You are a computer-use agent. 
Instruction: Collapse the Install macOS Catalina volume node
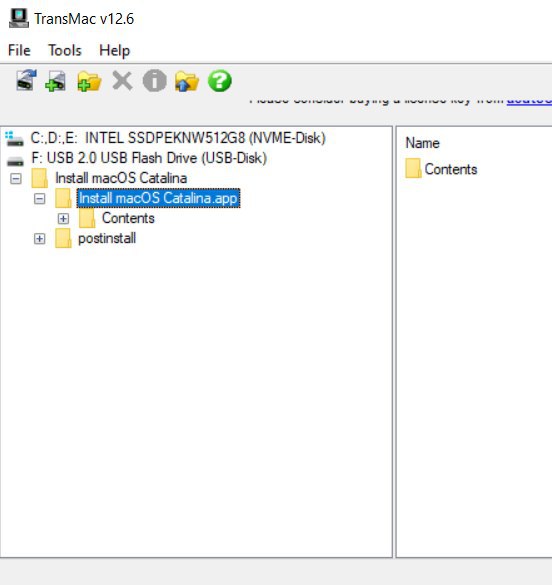pyautogui.click(x=16, y=179)
